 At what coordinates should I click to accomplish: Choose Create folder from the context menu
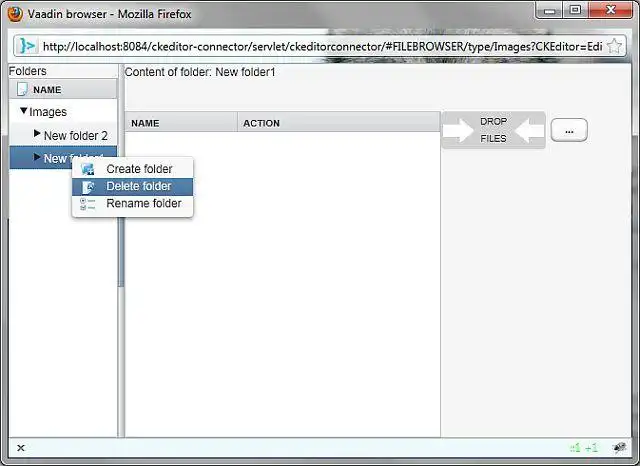coord(133,169)
